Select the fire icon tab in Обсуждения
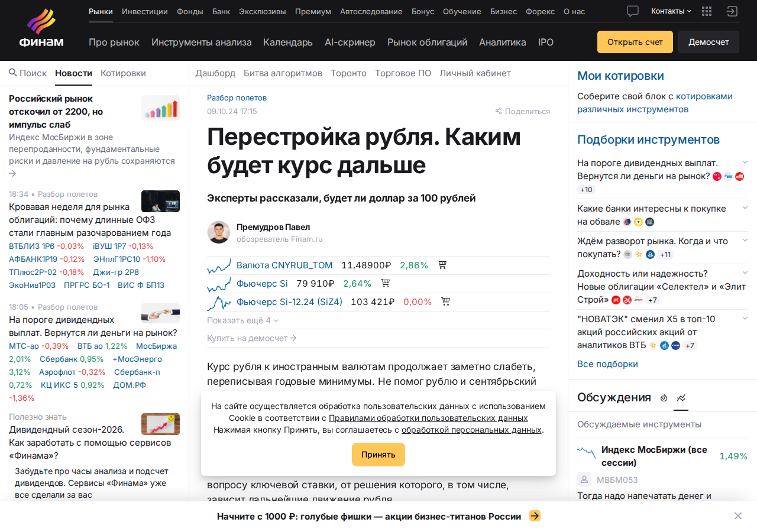Screen dimensions: 757x532 coord(664,398)
